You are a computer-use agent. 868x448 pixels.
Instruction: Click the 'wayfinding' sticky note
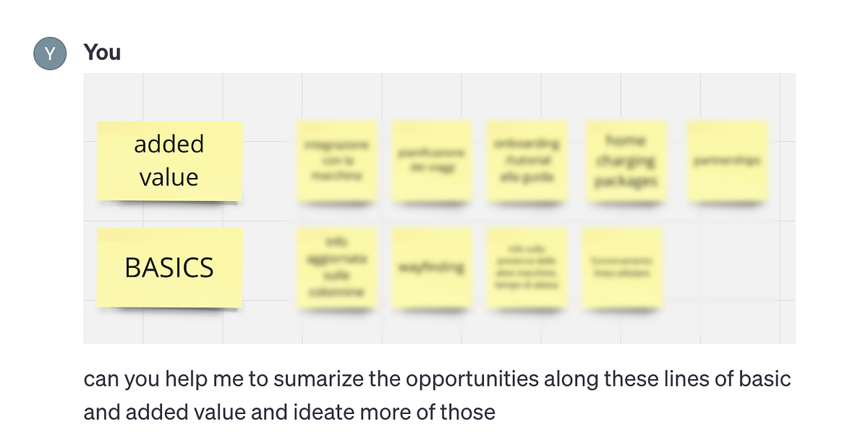click(x=432, y=267)
